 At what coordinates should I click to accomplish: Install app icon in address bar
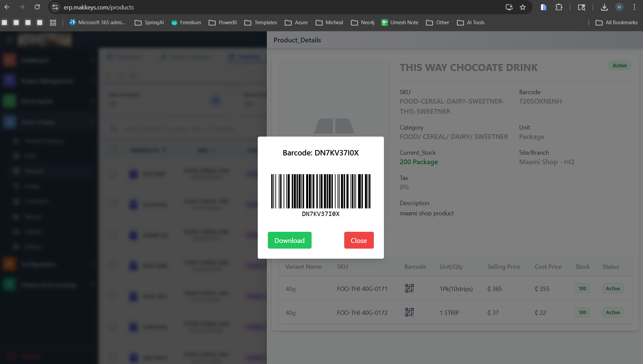509,7
